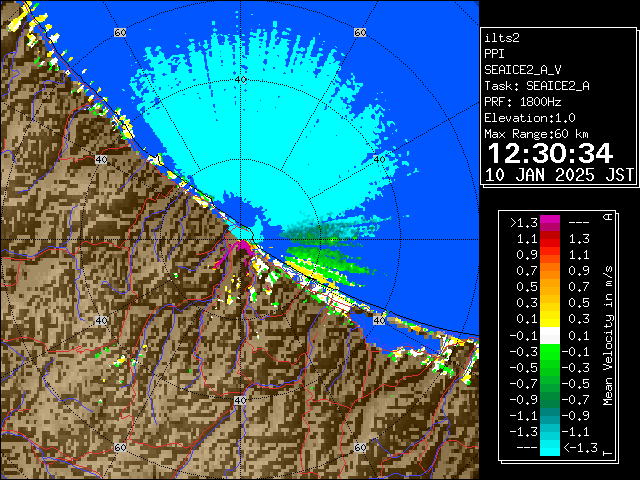Click the large cyan sea-ice echo over the sea
The height and width of the screenshot is (480, 640).
(261, 127)
